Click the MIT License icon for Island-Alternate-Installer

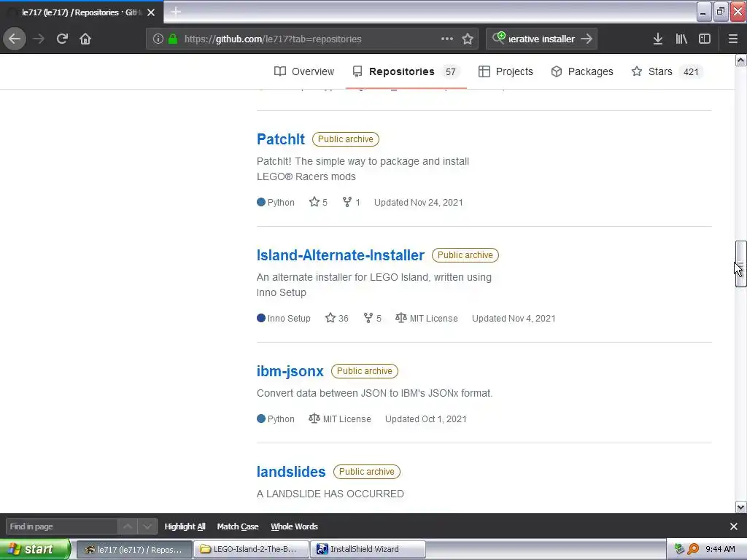(401, 318)
